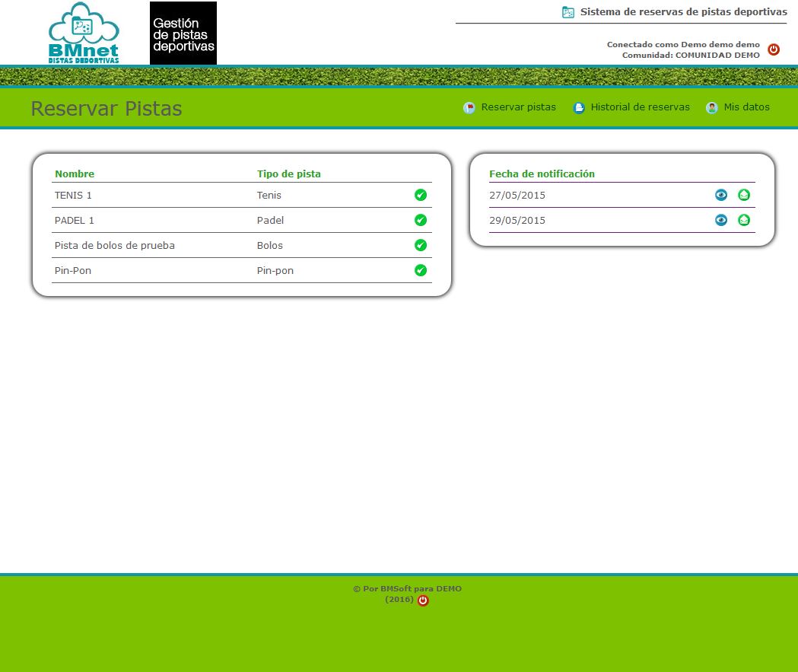Choose the Pin-Pon row green check icon
798x672 pixels.
pos(420,270)
